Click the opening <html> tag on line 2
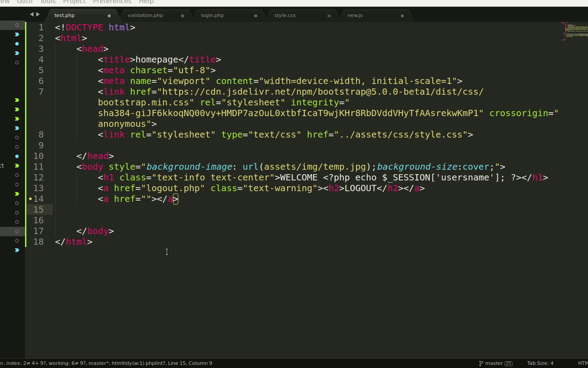This screenshot has width=588, height=368. (x=71, y=38)
